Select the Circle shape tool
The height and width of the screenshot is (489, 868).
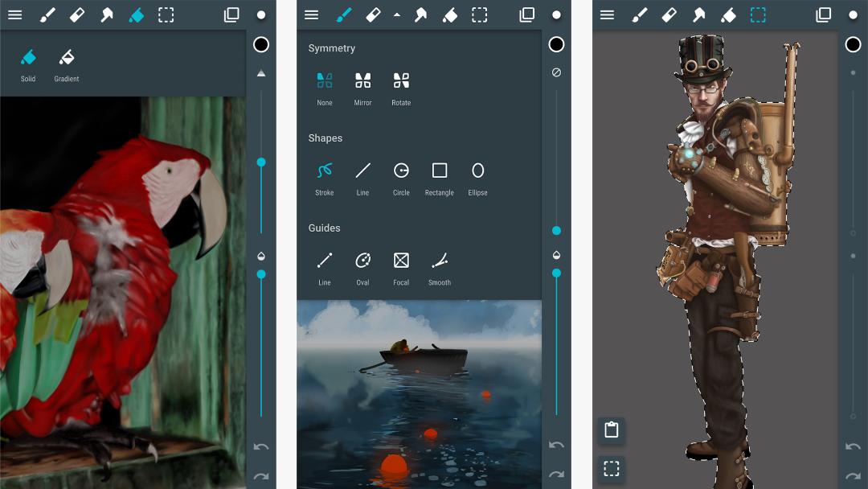pos(401,179)
